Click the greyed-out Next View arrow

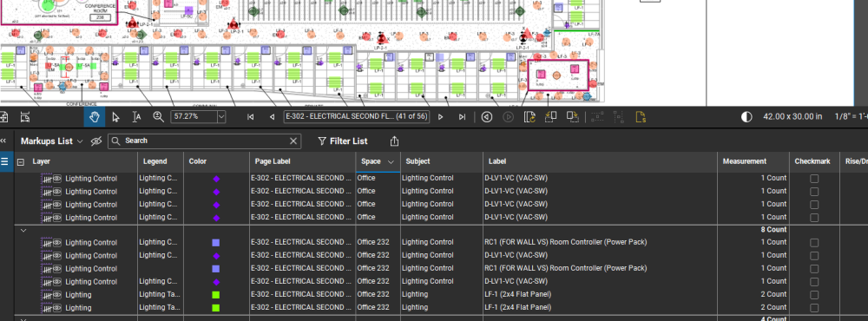coord(508,117)
